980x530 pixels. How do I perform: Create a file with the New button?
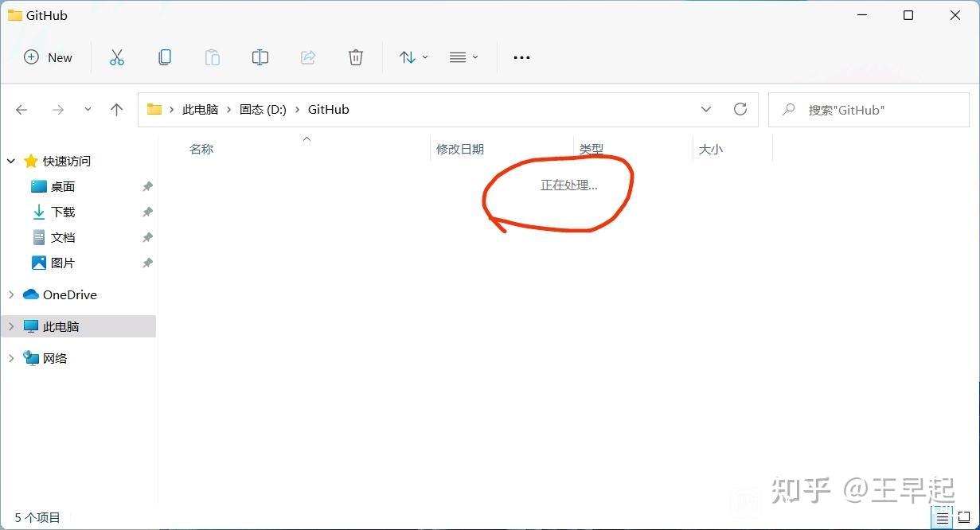(x=47, y=57)
